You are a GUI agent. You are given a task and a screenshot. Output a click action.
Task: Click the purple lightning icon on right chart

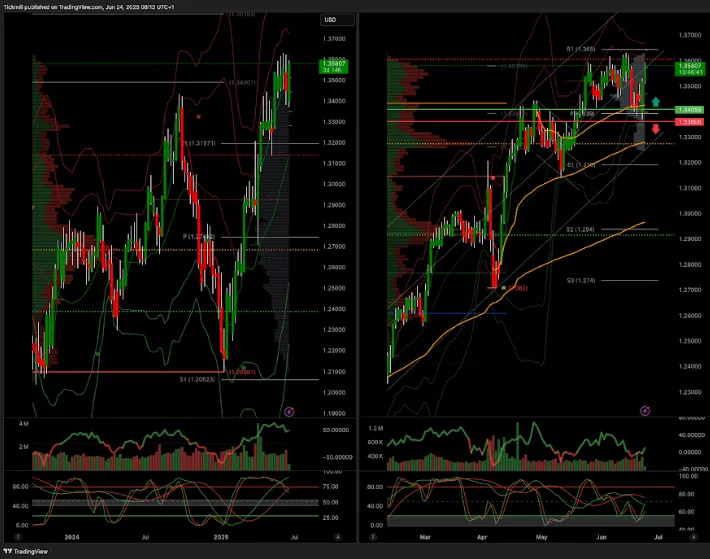[x=644, y=410]
